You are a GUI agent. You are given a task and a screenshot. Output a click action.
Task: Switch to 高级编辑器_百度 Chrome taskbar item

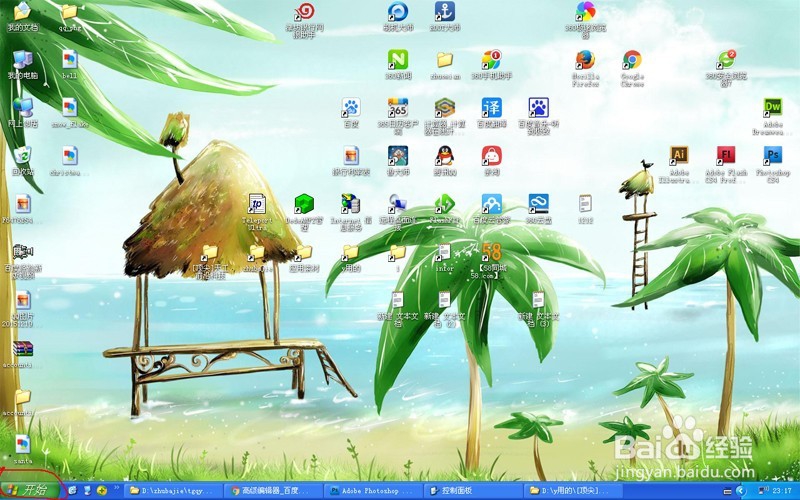point(273,490)
